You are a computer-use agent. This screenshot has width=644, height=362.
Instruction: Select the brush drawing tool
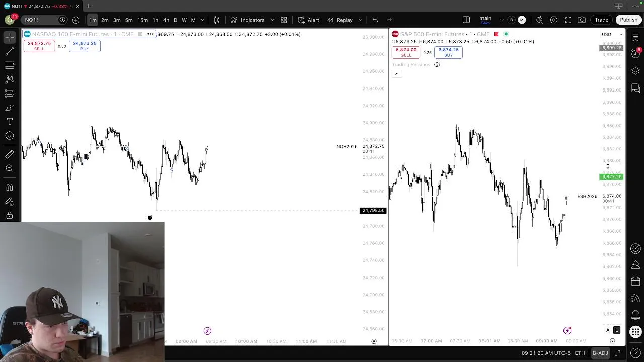[9, 108]
